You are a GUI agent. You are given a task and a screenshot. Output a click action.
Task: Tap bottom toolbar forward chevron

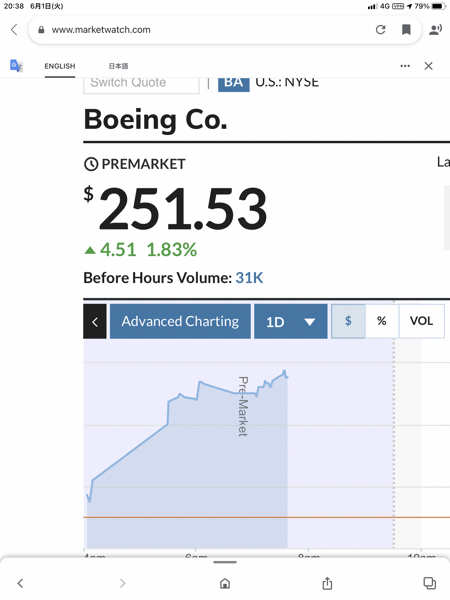[x=122, y=583]
